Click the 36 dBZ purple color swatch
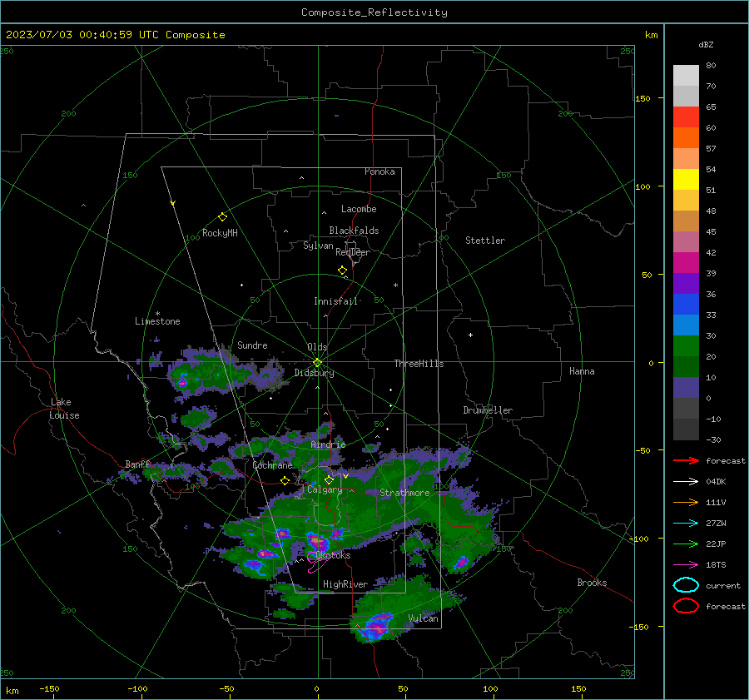Image resolution: width=749 pixels, height=700 pixels. 686,283
